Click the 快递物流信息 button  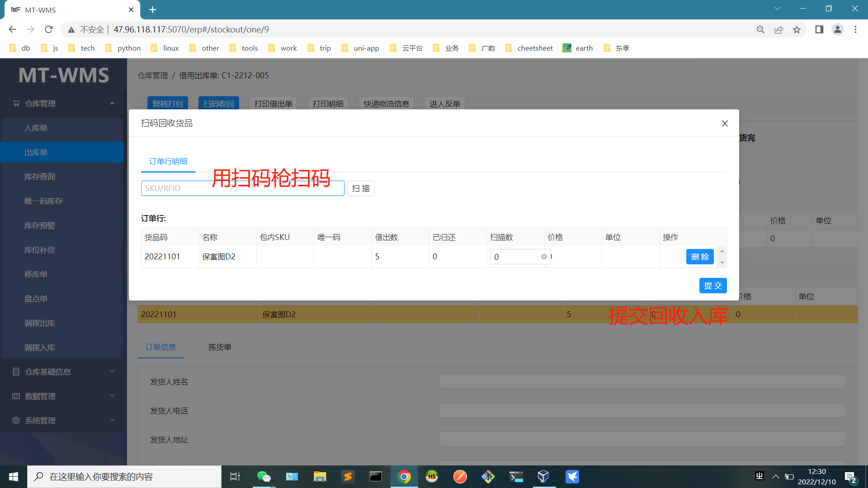click(387, 103)
